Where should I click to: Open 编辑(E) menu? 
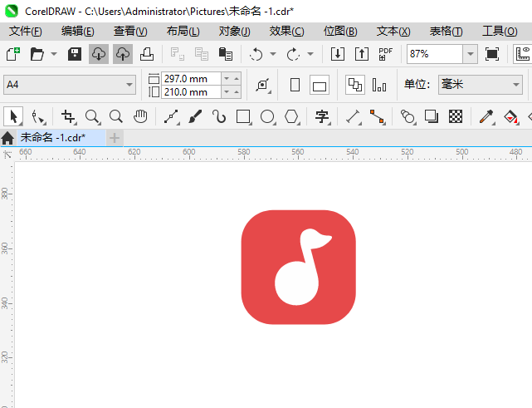click(x=78, y=32)
